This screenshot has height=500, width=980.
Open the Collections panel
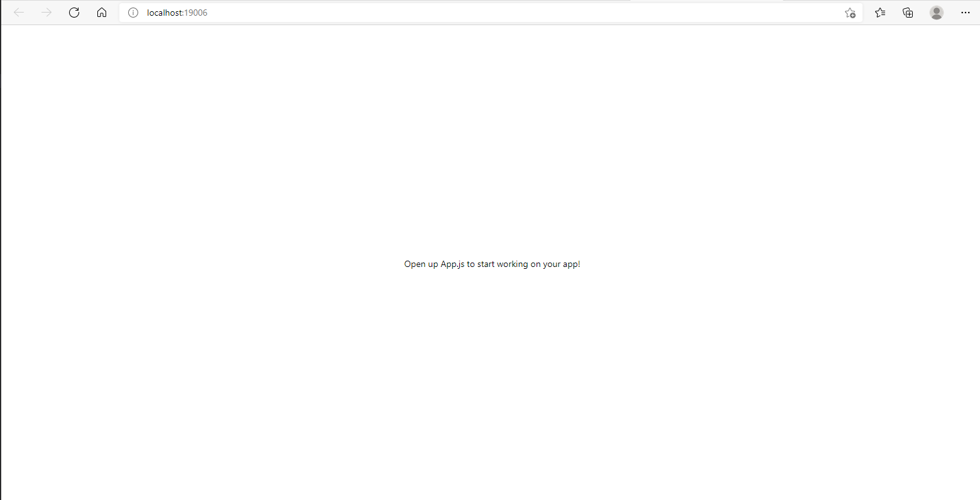point(908,13)
